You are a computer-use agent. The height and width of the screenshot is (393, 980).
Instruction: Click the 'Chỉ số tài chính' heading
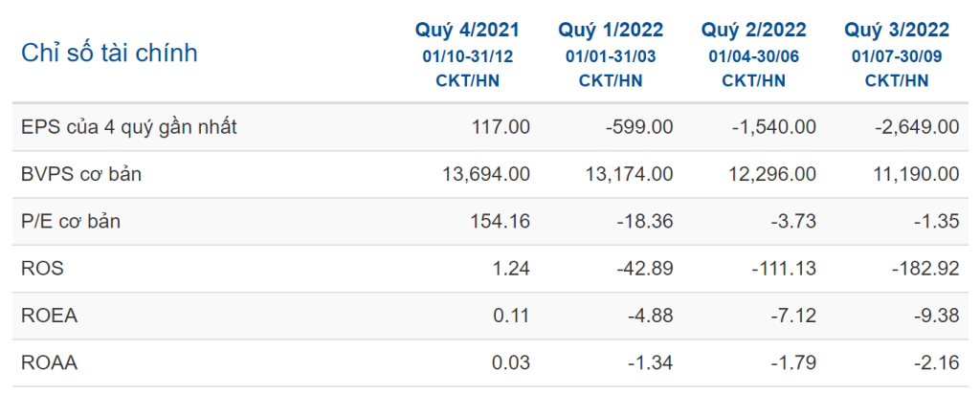109,53
